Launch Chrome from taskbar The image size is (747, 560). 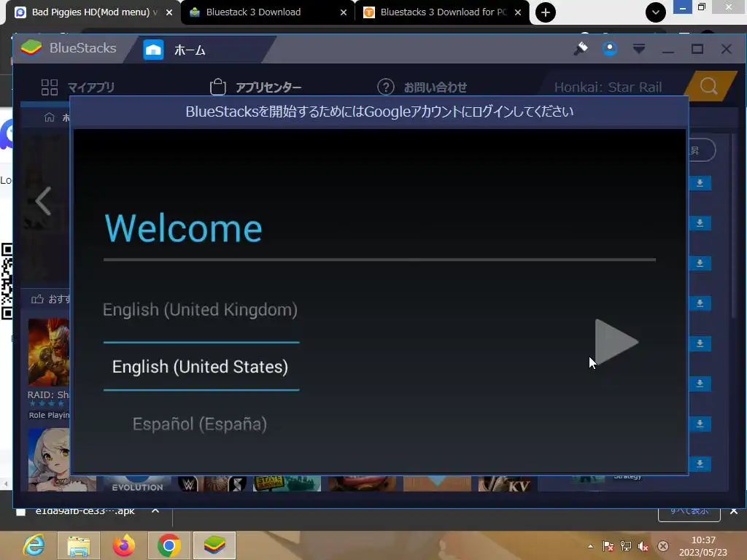coord(169,545)
